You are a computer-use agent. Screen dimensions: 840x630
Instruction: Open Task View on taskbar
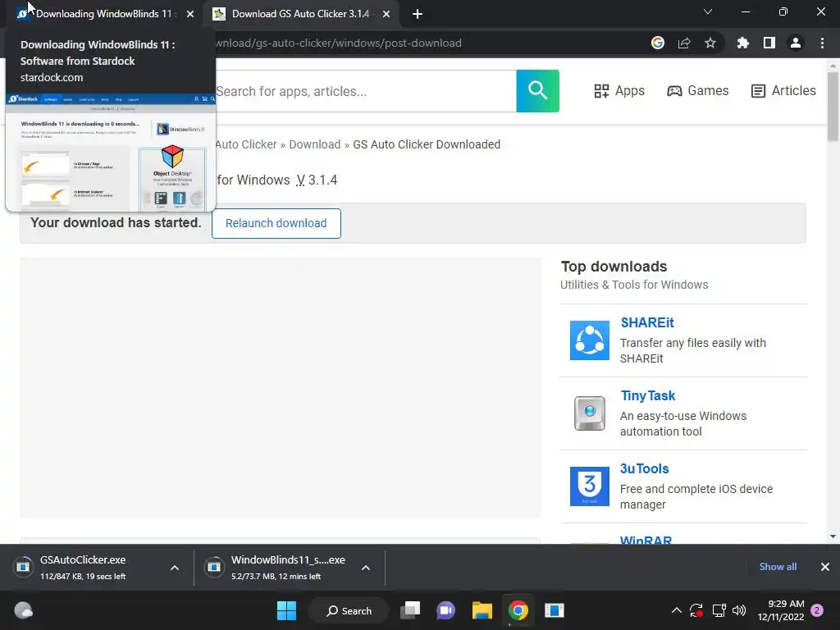(x=411, y=610)
